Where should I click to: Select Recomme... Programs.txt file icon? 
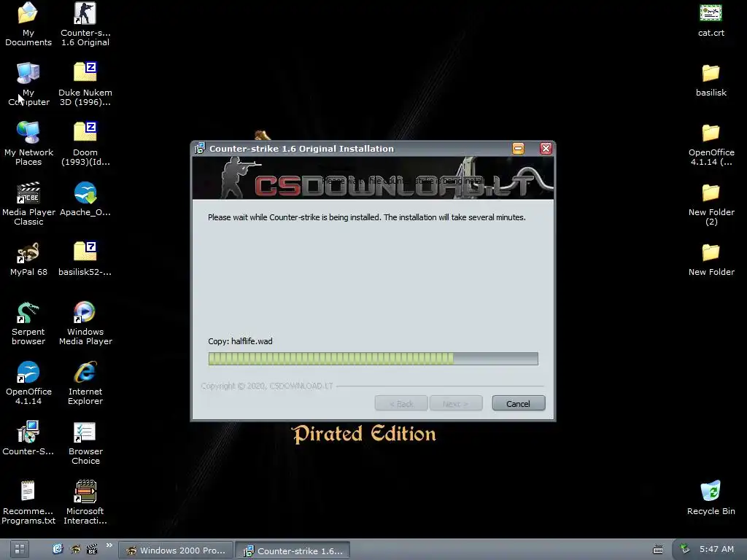coord(28,502)
